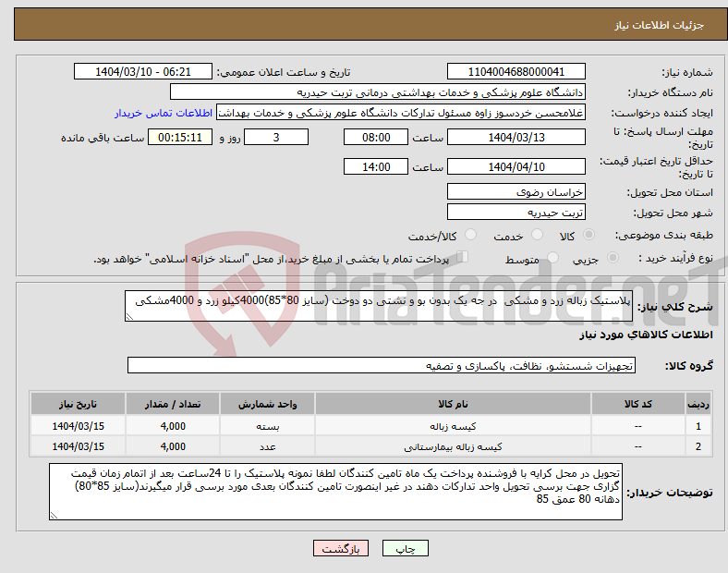The height and width of the screenshot is (573, 728).
Task: Open اطلاعات تماس خریدار link
Action: pyautogui.click(x=164, y=113)
